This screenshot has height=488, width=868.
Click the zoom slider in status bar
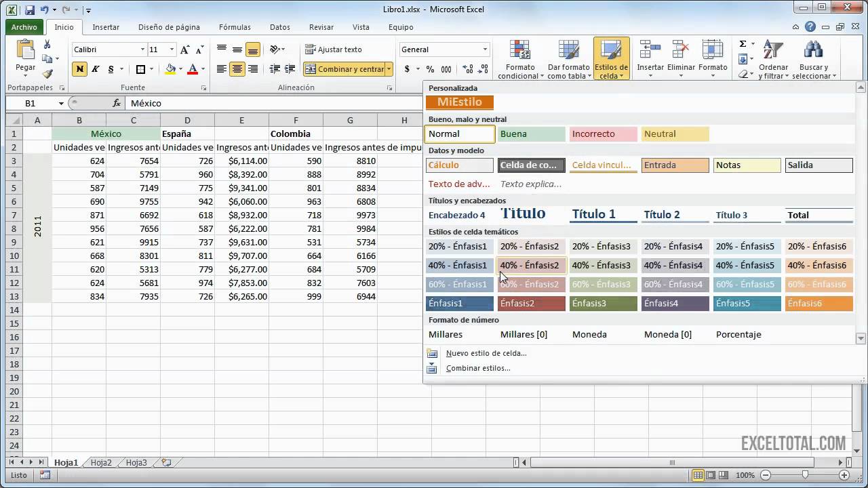click(x=806, y=475)
